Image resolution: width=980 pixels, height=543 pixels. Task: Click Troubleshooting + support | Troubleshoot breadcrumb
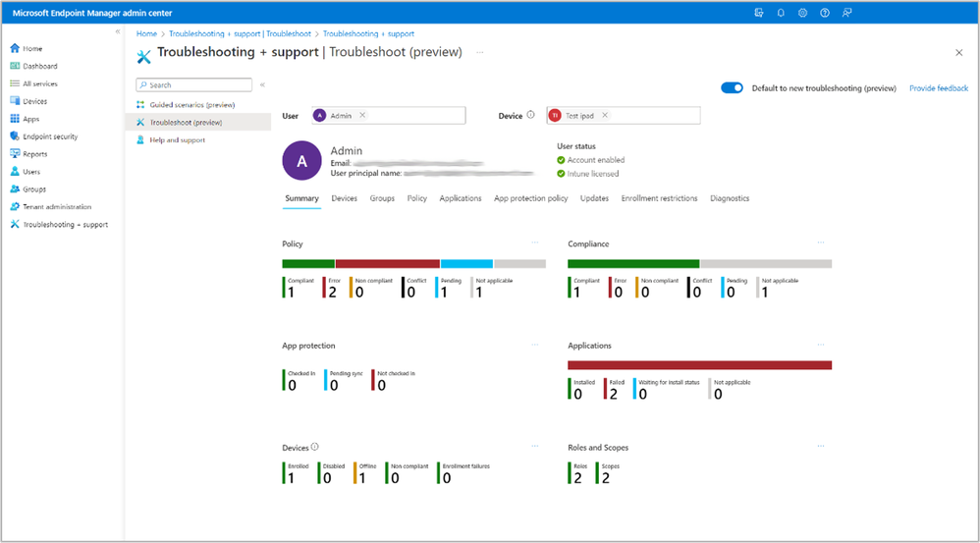pos(240,33)
